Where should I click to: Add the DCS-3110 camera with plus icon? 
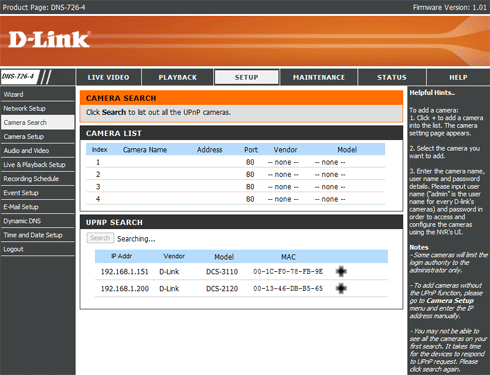[341, 271]
